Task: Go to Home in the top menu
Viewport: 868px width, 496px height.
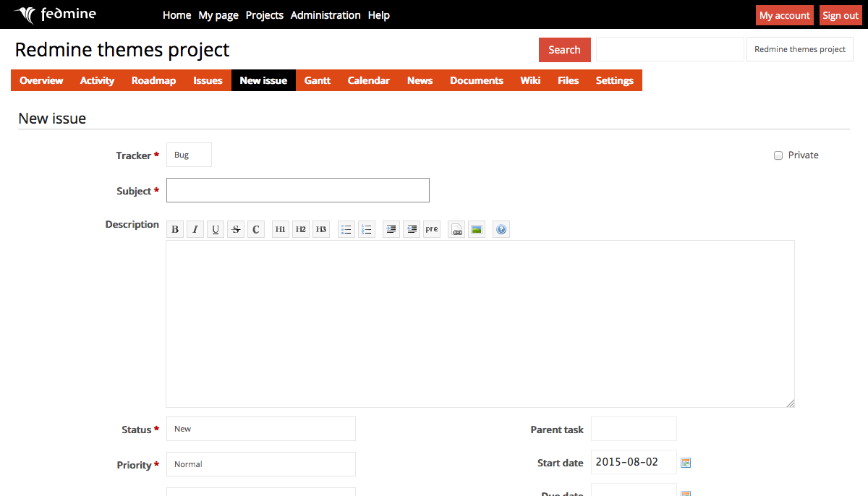Action: [x=177, y=15]
